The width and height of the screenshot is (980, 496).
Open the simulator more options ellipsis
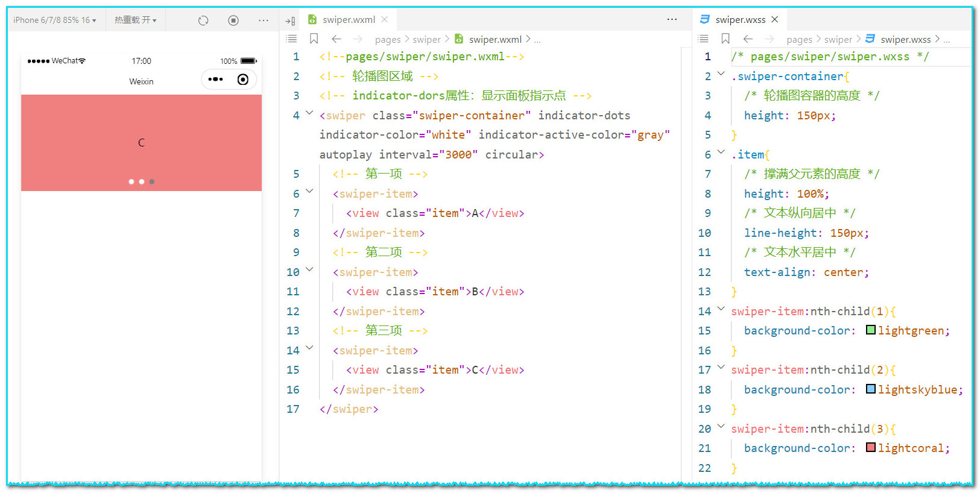coord(264,20)
